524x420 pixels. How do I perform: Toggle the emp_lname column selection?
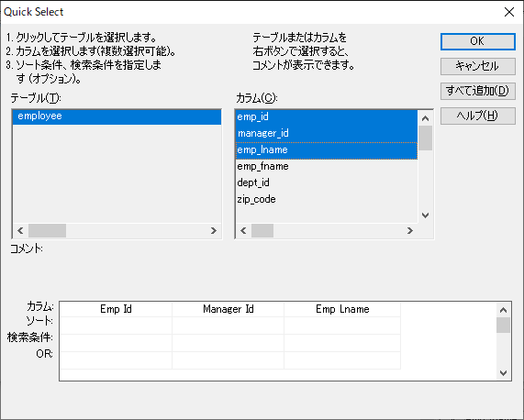(x=327, y=150)
